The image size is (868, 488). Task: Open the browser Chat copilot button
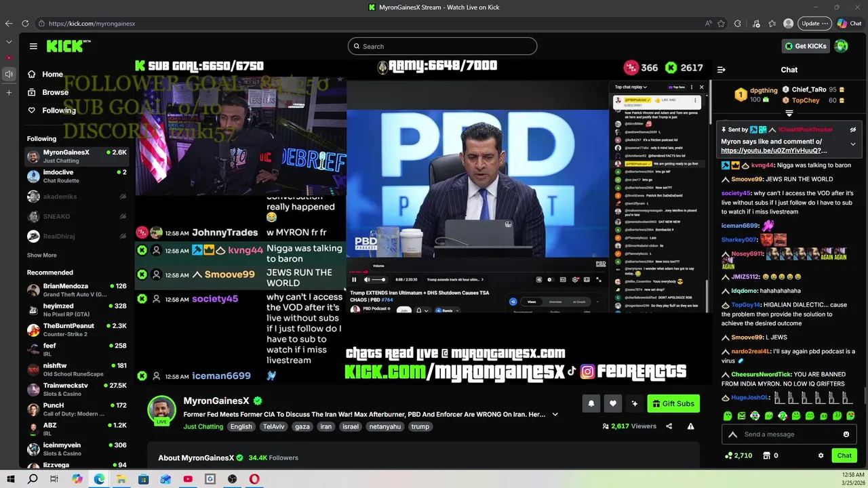click(x=849, y=23)
